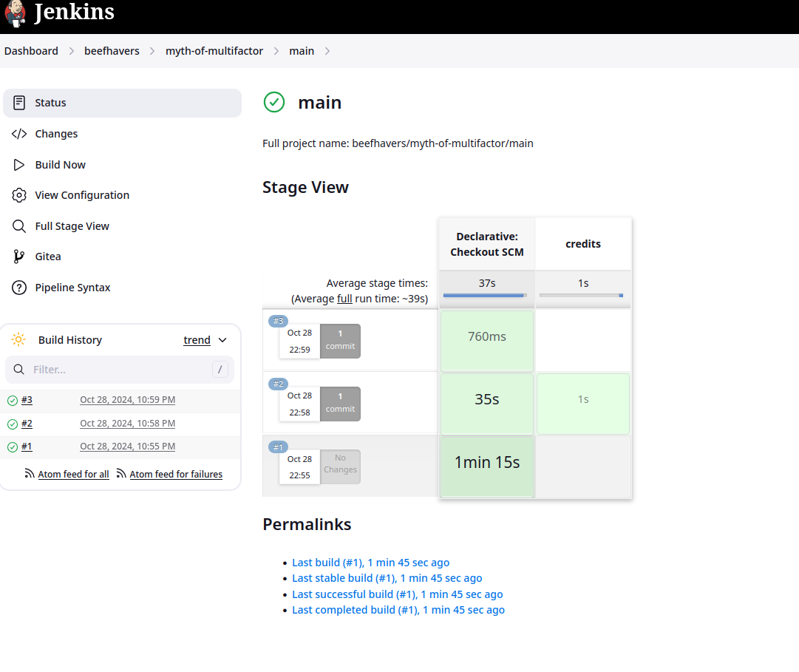
Task: Click the Gitea branch icon
Action: [20, 257]
